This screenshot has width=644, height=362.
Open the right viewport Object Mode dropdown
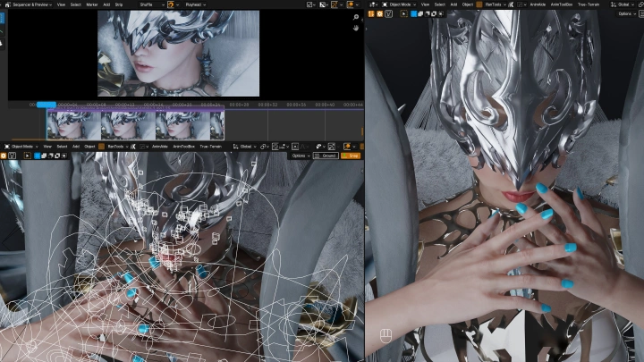coord(399,4)
